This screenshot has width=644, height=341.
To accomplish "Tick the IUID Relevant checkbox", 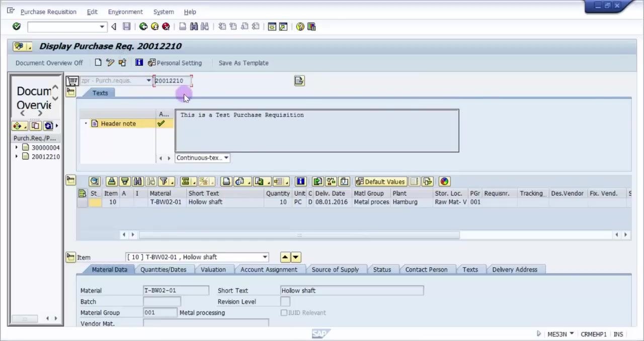I will tap(284, 313).
